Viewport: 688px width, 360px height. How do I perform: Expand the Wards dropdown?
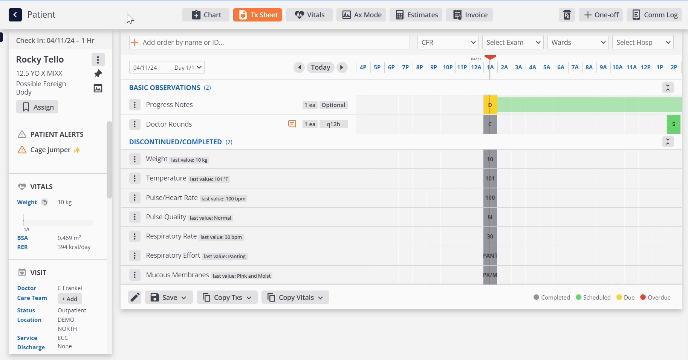click(577, 43)
